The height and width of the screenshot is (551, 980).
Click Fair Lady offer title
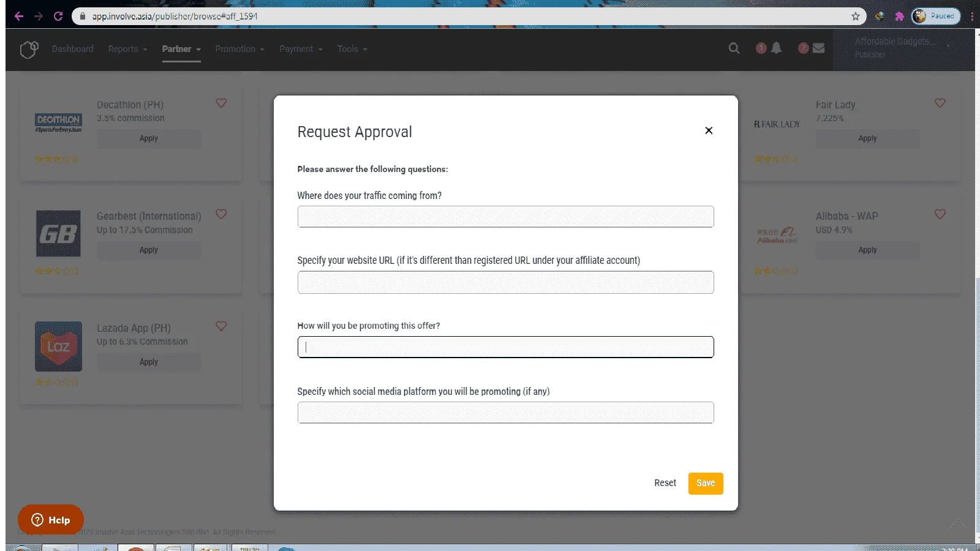coord(835,105)
